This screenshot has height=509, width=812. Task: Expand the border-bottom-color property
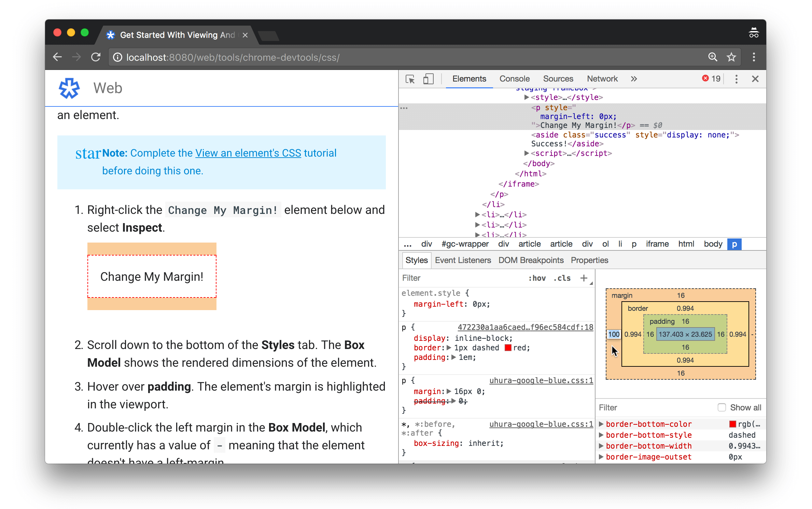601,424
